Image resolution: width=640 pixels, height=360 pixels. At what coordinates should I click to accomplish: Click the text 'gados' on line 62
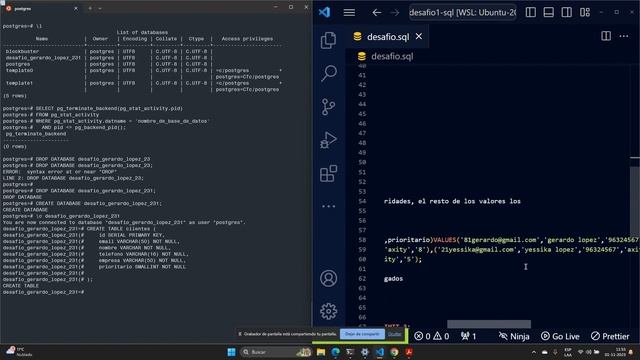tap(393, 279)
